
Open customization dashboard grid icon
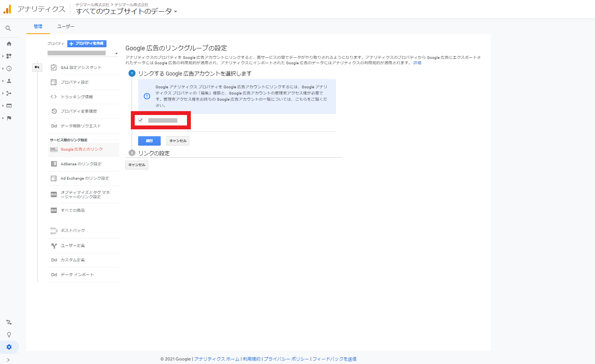(9, 56)
